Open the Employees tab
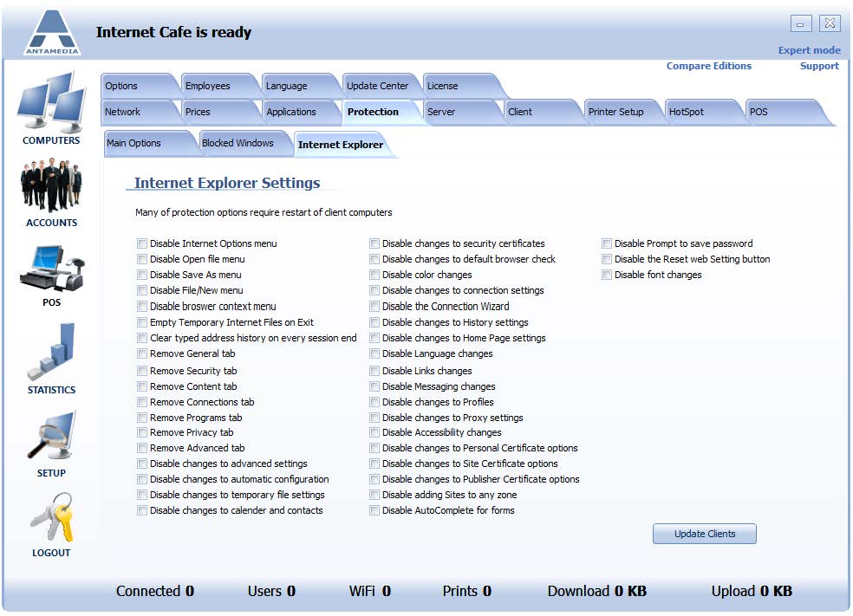The width and height of the screenshot is (853, 616). [219, 86]
